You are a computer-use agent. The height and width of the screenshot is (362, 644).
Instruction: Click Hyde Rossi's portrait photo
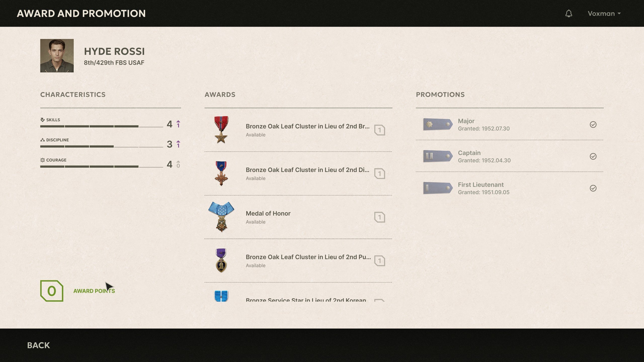tap(57, 56)
